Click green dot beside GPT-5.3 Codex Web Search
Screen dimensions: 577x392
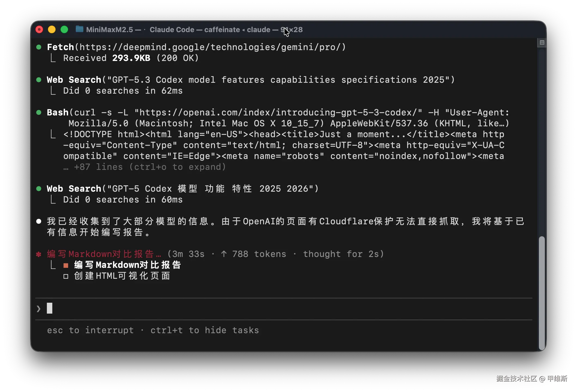(39, 80)
